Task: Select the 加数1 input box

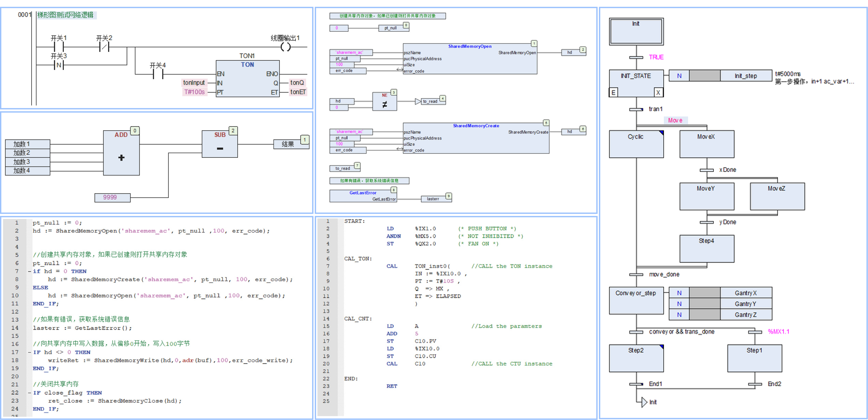Action: click(28, 144)
